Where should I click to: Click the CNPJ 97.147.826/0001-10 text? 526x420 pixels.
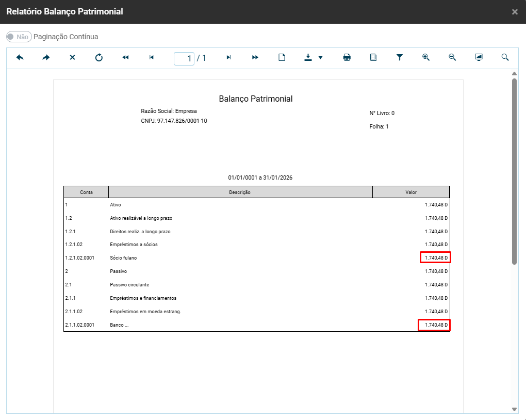tap(174, 121)
